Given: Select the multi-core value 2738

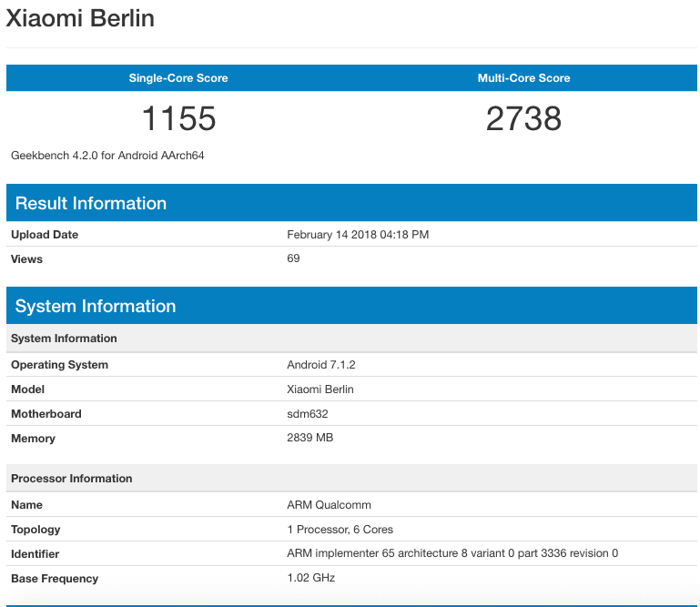Looking at the screenshot, I should [523, 118].
